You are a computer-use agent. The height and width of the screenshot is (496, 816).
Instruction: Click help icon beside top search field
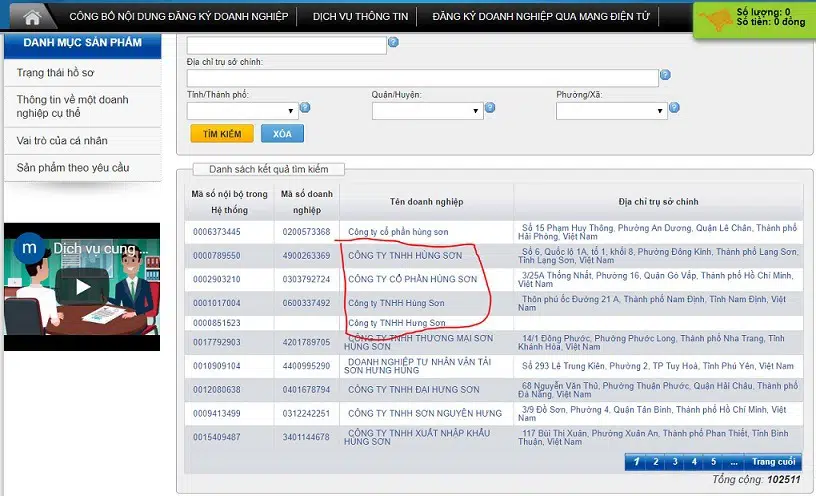pos(393,43)
